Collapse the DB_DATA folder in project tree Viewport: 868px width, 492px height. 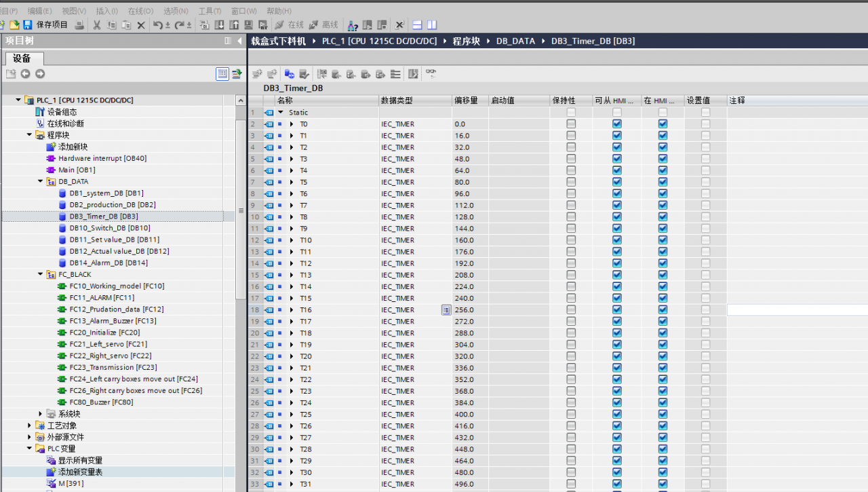coord(41,182)
